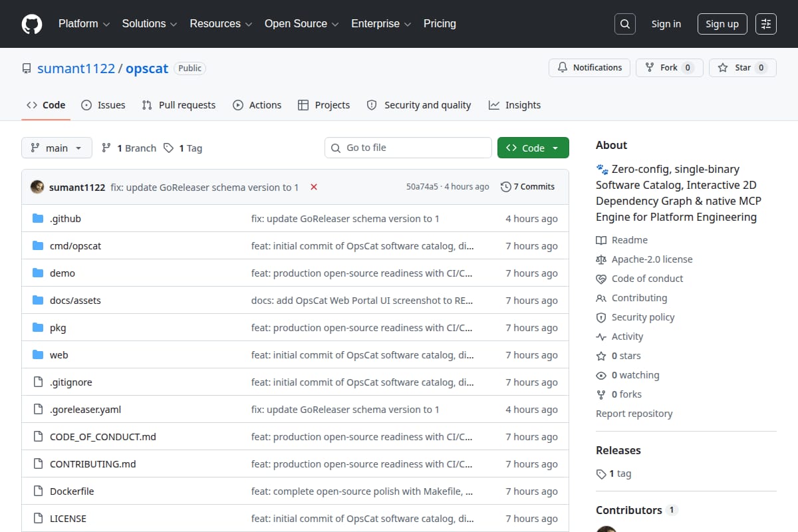Select the Code tab

46,105
